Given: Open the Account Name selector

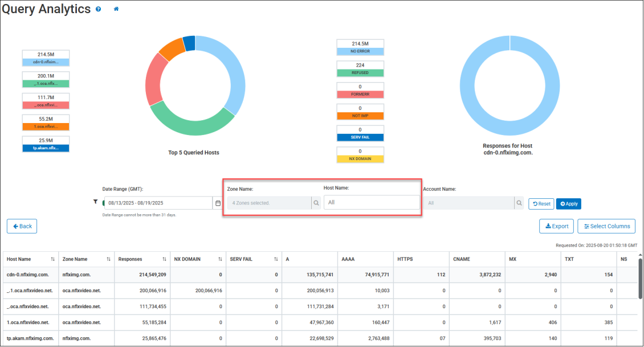Looking at the screenshot, I should tap(468, 203).
